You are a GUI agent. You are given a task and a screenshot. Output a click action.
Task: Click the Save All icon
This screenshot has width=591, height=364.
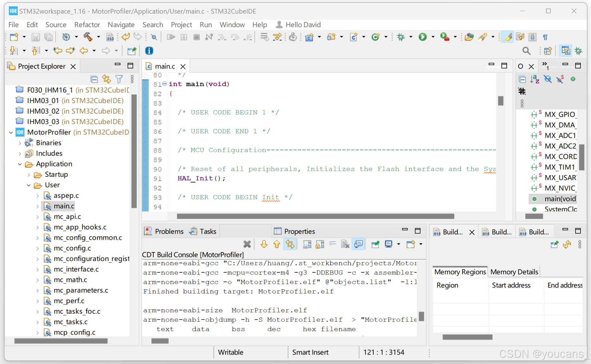[48, 37]
